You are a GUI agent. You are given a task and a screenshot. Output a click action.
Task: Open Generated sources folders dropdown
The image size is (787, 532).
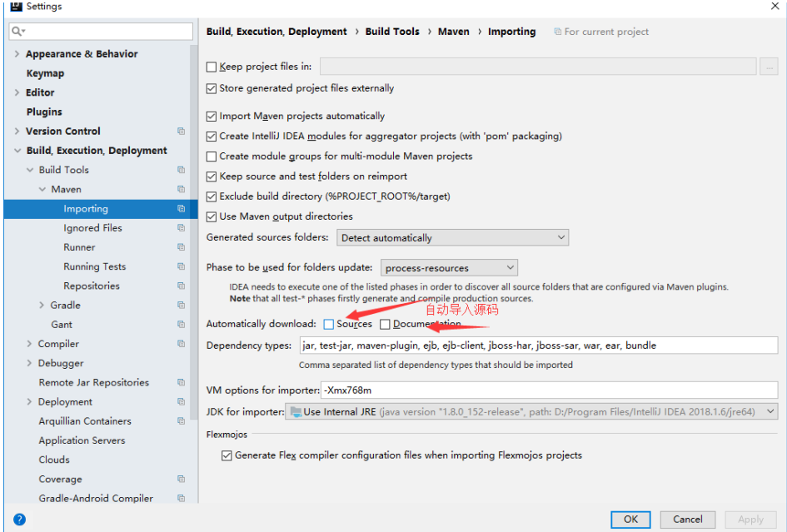(x=453, y=237)
